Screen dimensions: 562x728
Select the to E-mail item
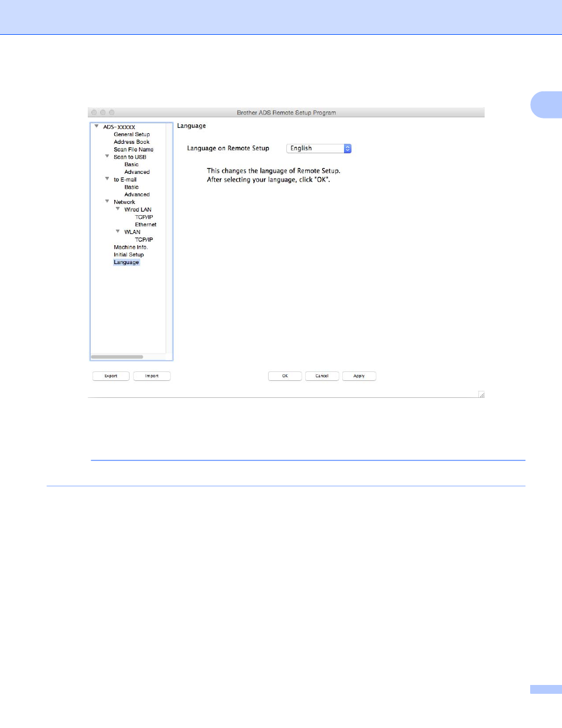(x=125, y=180)
